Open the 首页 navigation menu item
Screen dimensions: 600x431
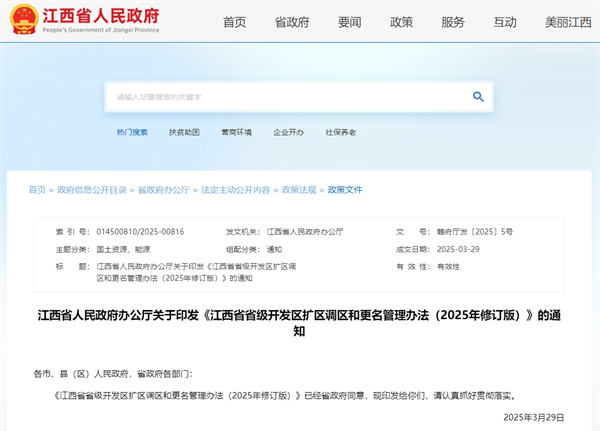(x=234, y=22)
